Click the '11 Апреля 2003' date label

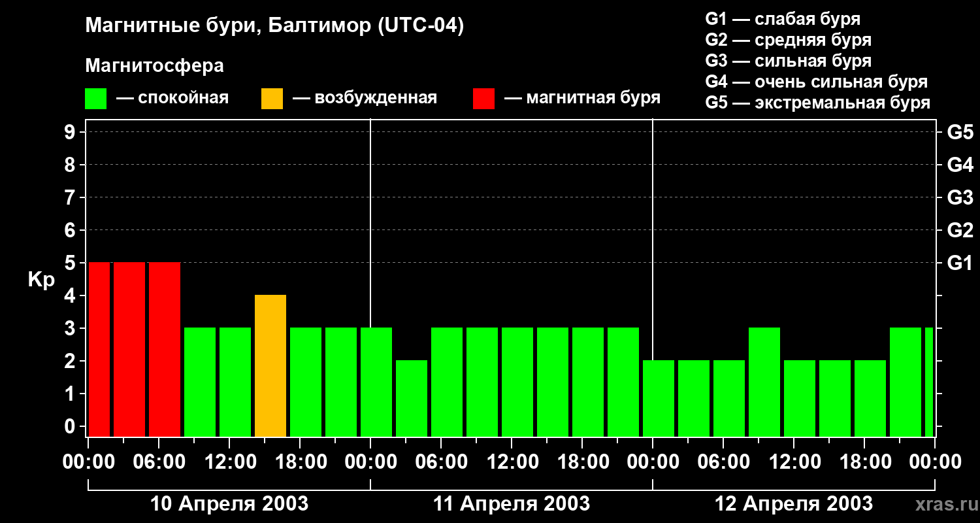tap(512, 504)
